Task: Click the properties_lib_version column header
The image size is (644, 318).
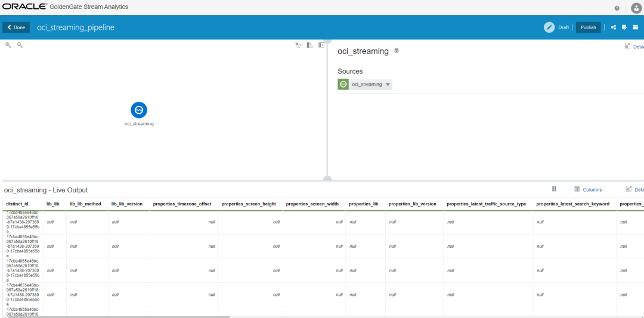Action: pyautogui.click(x=413, y=204)
